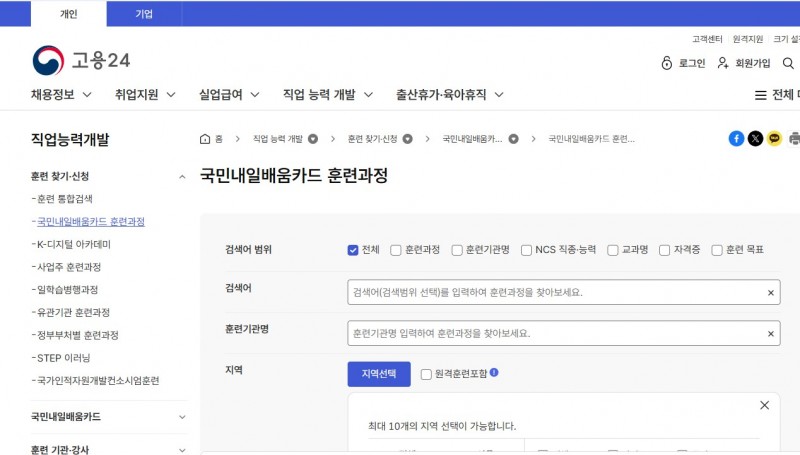Image resolution: width=800 pixels, height=455 pixels.
Task: Uncheck the 전체 search scope checkbox
Action: pyautogui.click(x=353, y=250)
